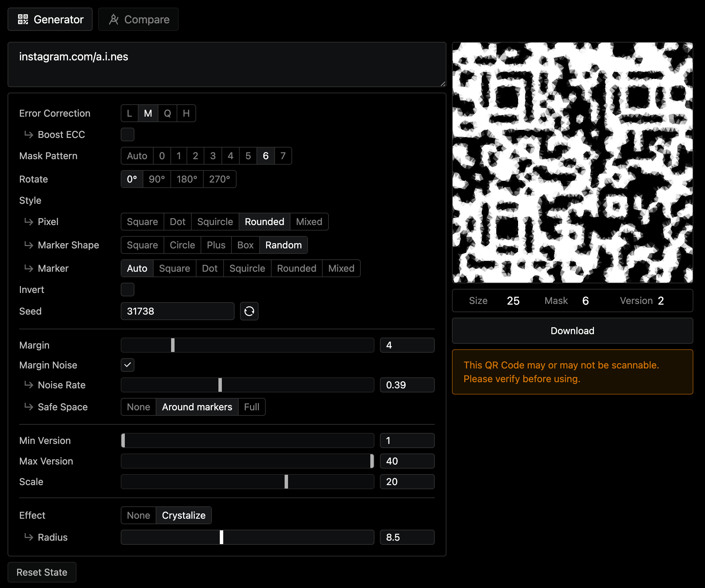Click the QR code icon on Generator button
Screen dimensions: 705x588
point(23,19)
